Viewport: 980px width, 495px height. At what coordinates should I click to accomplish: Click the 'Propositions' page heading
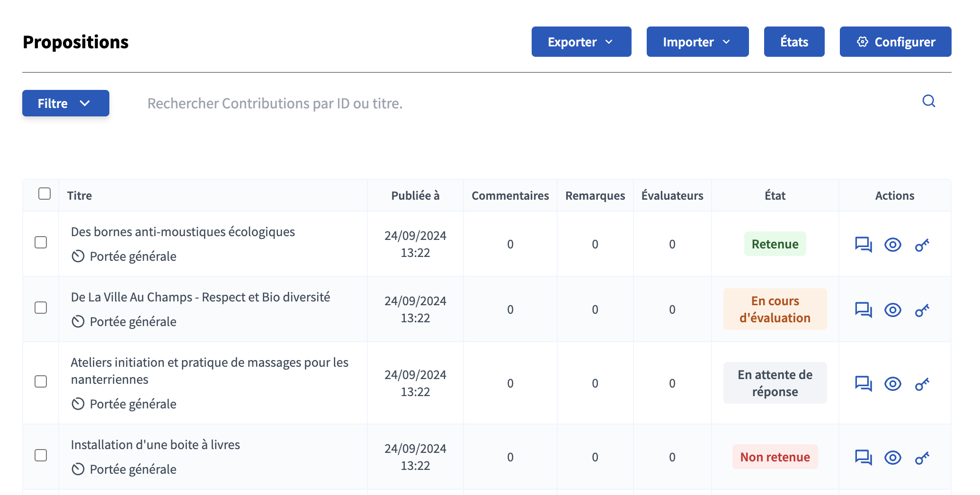[76, 42]
